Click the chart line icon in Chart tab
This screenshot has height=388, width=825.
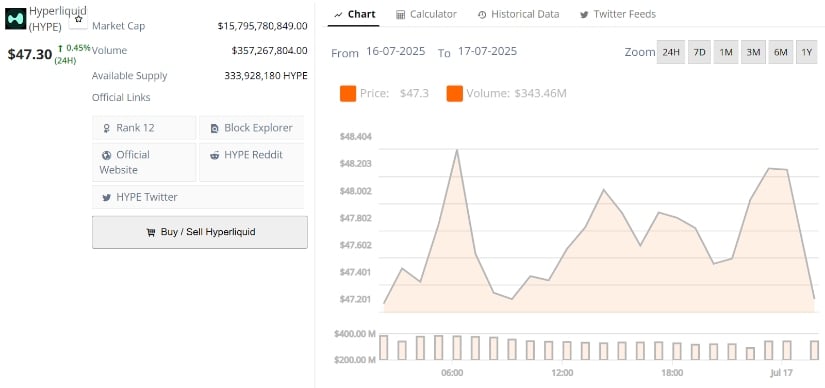[x=338, y=15]
